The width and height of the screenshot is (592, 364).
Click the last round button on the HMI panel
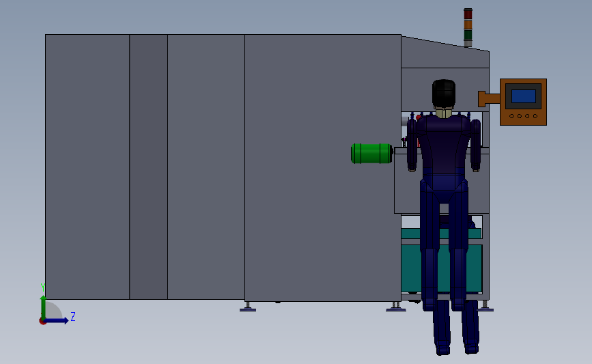[x=535, y=116]
